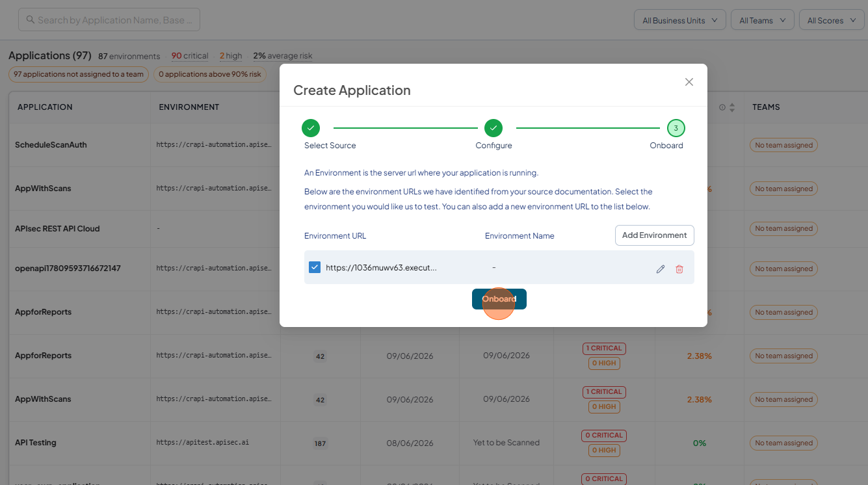Open the All Business Units dropdown
The height and width of the screenshot is (485, 868).
pos(680,20)
